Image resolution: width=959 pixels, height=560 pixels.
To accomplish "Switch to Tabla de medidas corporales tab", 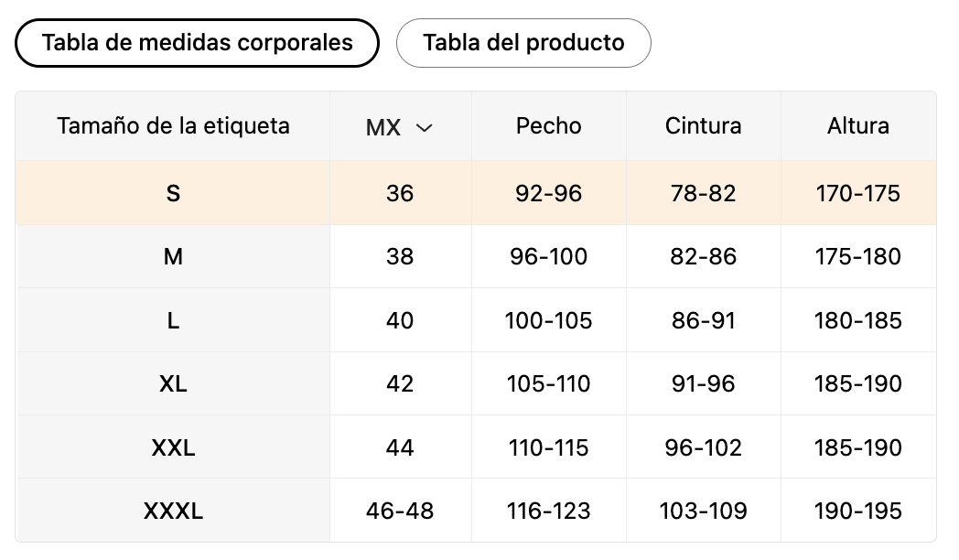I will (x=197, y=43).
